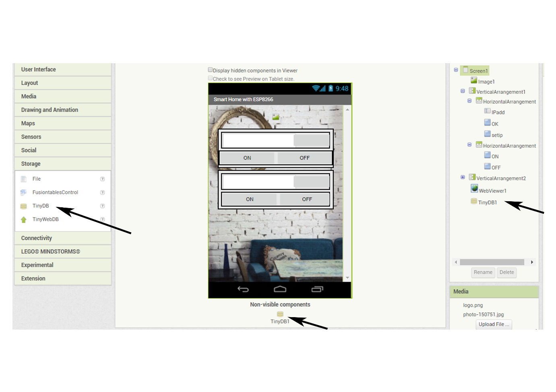
Task: Click the TinyDB1 icon under Non-visible components
Action: click(x=280, y=314)
